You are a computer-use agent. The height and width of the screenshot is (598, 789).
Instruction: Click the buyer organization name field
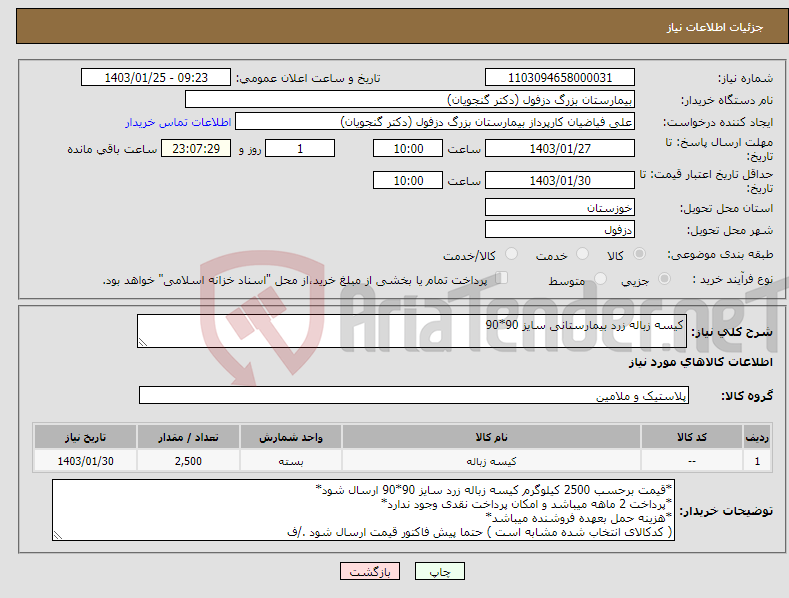click(x=410, y=100)
